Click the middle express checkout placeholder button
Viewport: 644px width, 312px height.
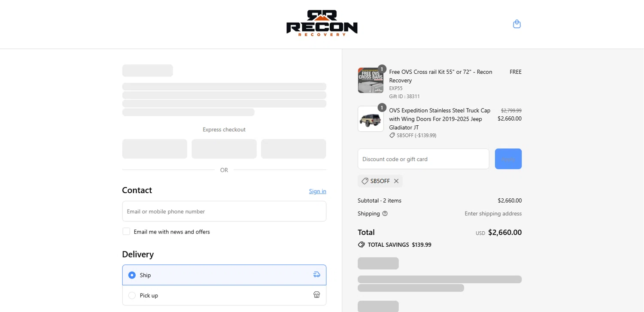point(224,149)
